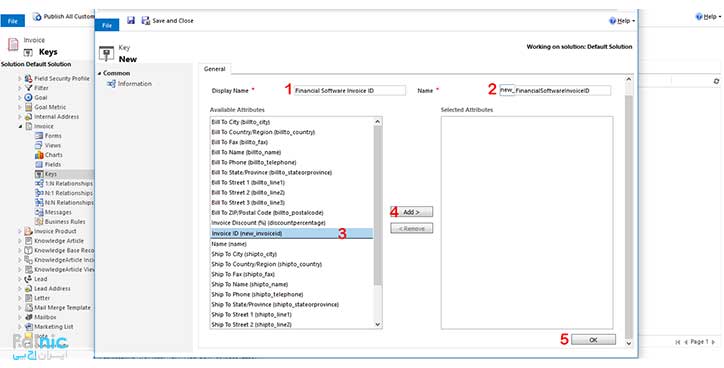Select Invoice ID (new_invoiceid) attribute
724x368 pixels.
pos(292,234)
